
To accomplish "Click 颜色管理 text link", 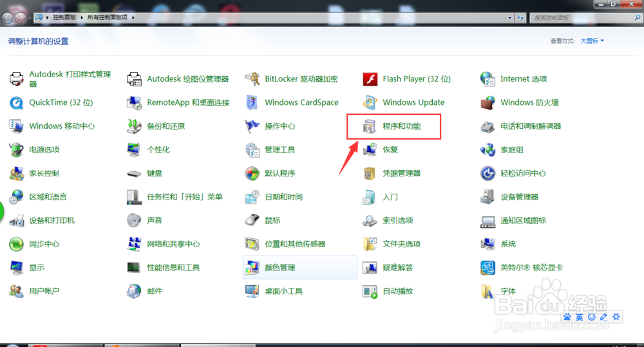I will (279, 268).
